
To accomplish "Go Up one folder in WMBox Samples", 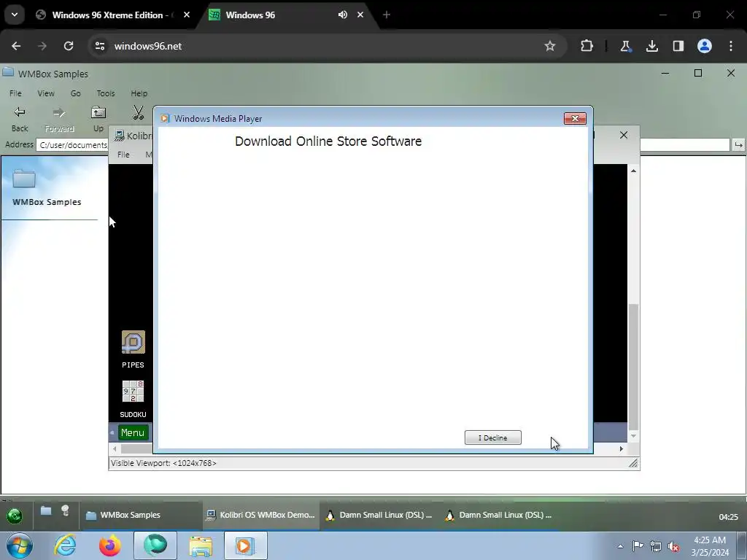I will click(x=98, y=119).
